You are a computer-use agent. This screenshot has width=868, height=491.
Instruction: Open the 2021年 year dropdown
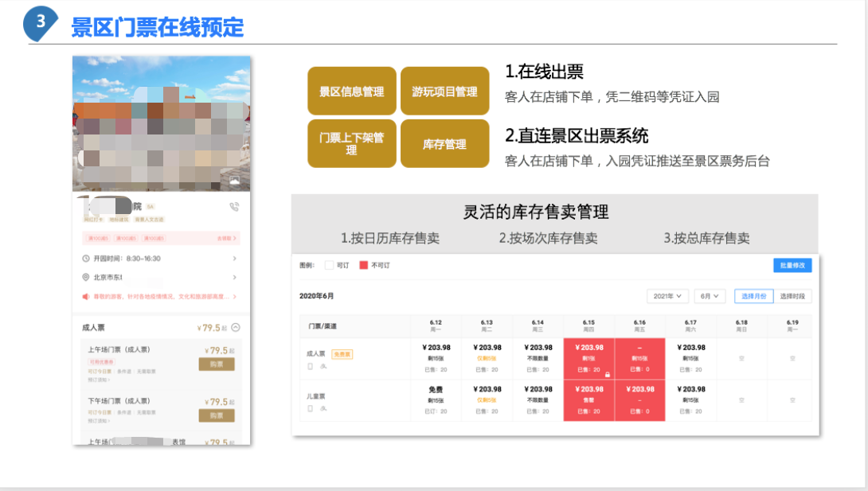click(x=667, y=296)
